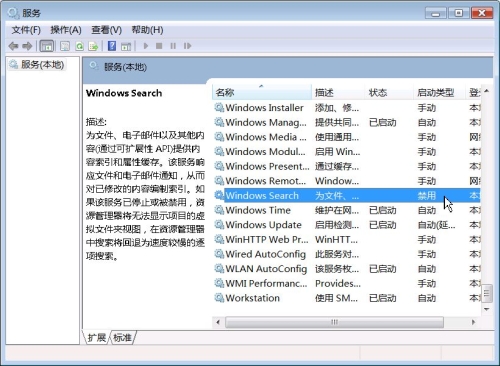Image resolution: width=500 pixels, height=366 pixels.
Task: Click the gear icon beside Windows Update
Action: [x=219, y=225]
